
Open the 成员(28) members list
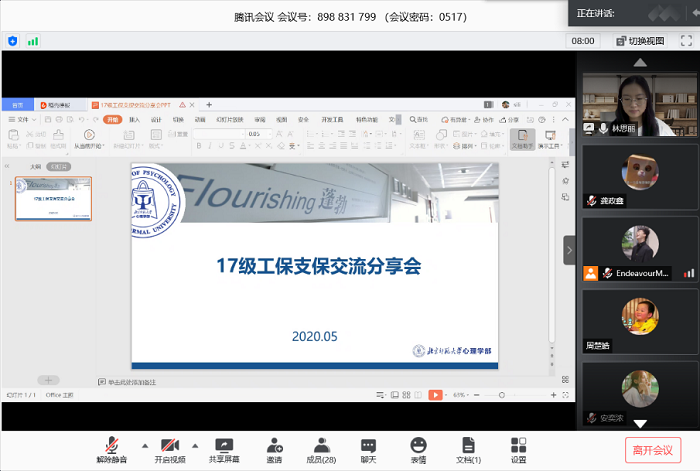(x=320, y=449)
